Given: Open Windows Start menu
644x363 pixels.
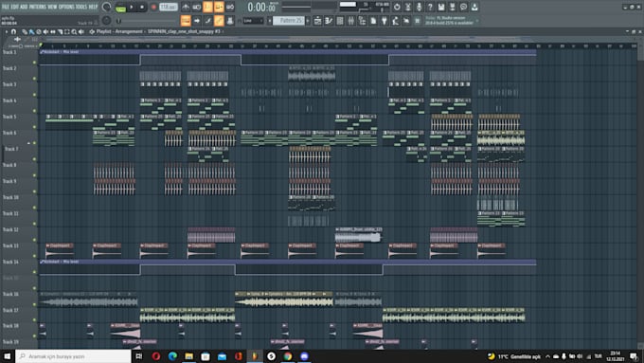Looking at the screenshot, I should click(x=7, y=356).
